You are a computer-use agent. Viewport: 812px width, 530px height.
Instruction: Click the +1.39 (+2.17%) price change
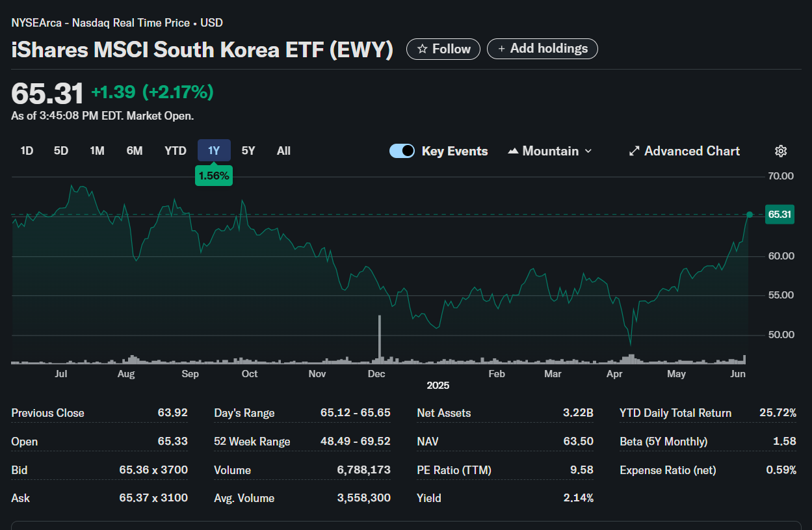152,92
